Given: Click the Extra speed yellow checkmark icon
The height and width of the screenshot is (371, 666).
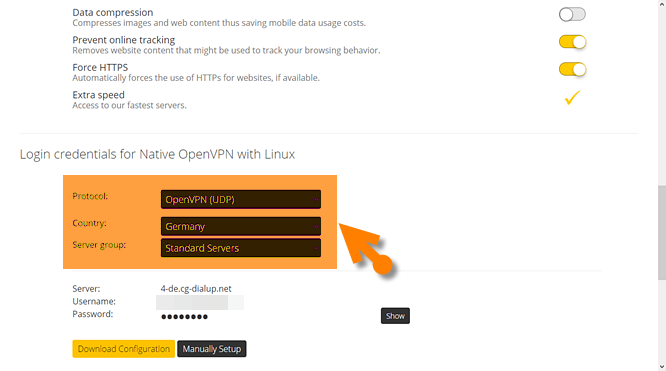Looking at the screenshot, I should (572, 97).
